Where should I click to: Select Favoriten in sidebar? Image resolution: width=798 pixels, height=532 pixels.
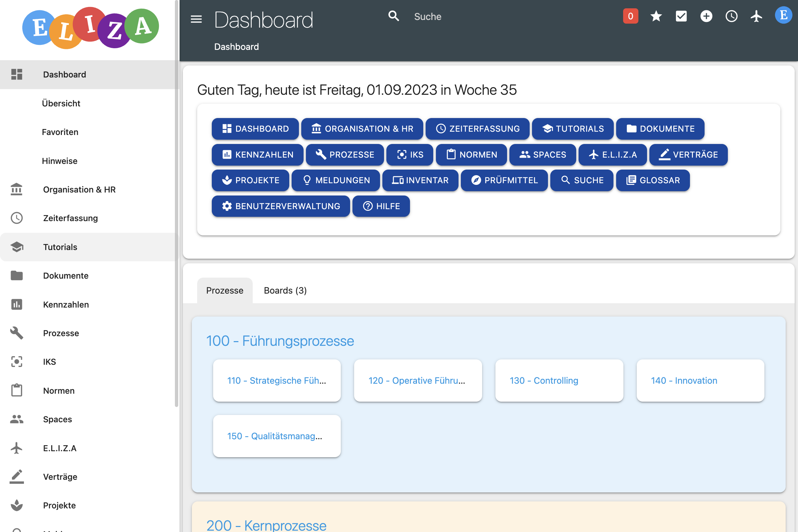60,132
